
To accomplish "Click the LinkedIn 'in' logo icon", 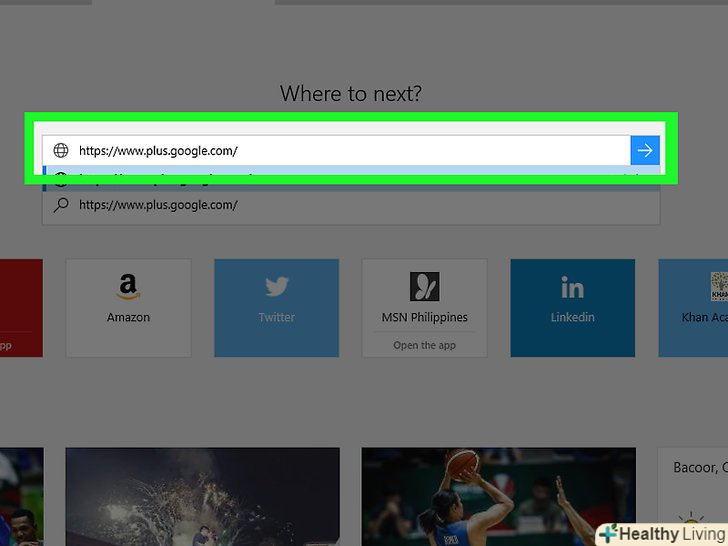I will coord(572,287).
